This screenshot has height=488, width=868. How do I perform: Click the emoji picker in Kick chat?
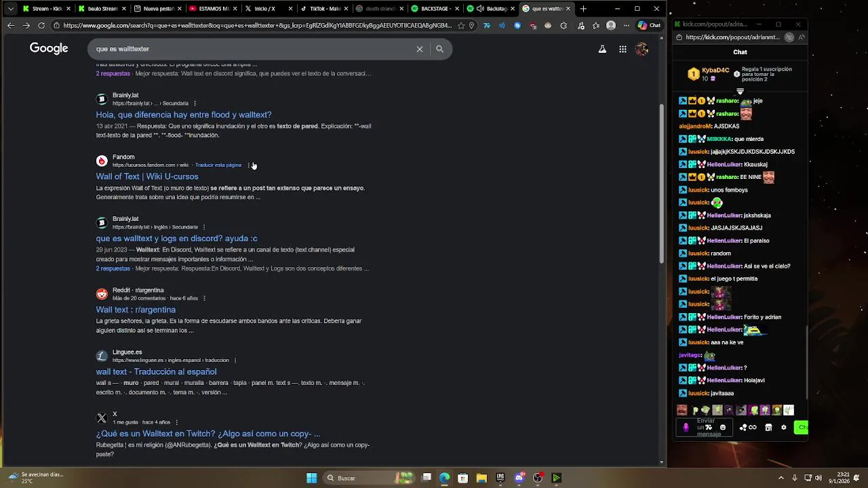pos(722,427)
